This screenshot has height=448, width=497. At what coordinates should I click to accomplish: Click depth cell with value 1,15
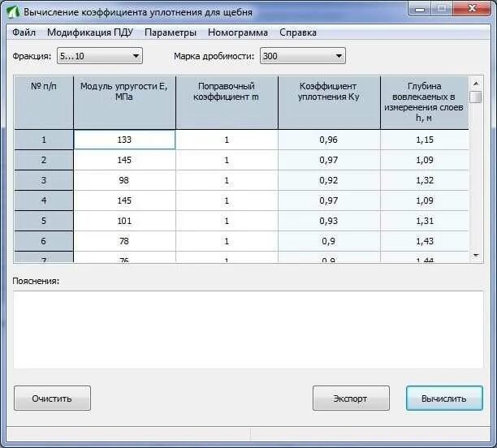[x=425, y=140]
